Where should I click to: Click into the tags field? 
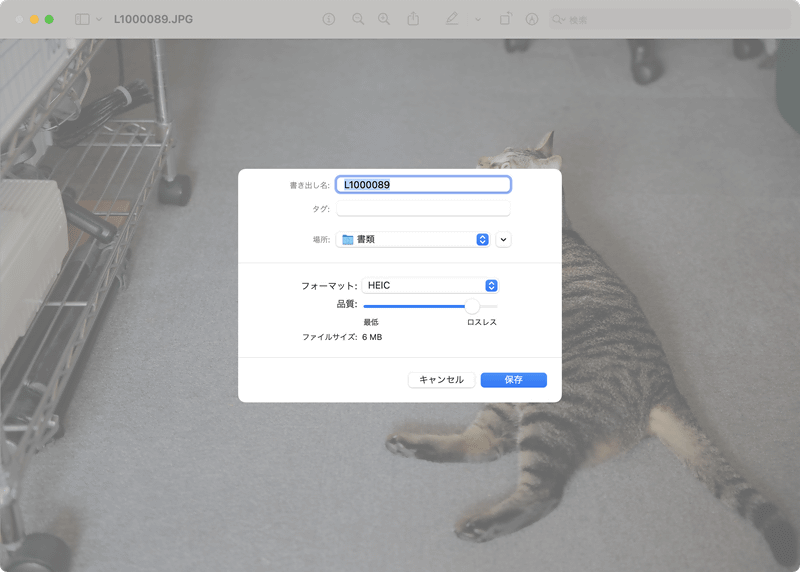[x=423, y=208]
